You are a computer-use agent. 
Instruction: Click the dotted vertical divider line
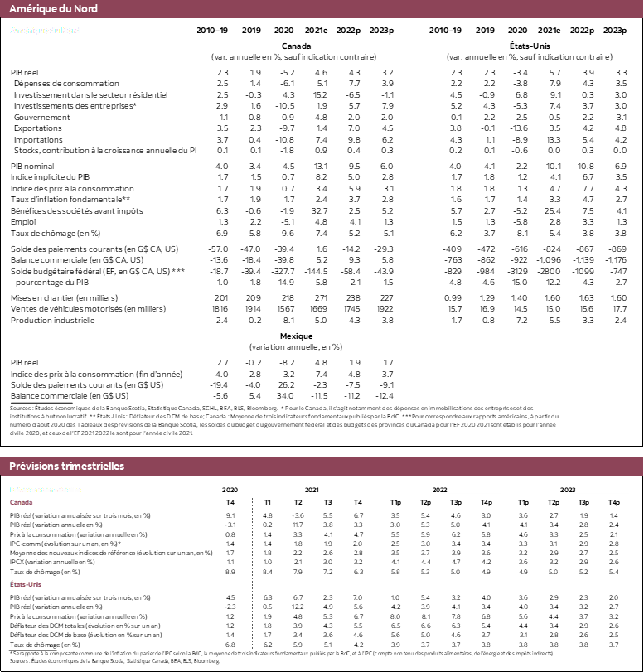(252, 572)
